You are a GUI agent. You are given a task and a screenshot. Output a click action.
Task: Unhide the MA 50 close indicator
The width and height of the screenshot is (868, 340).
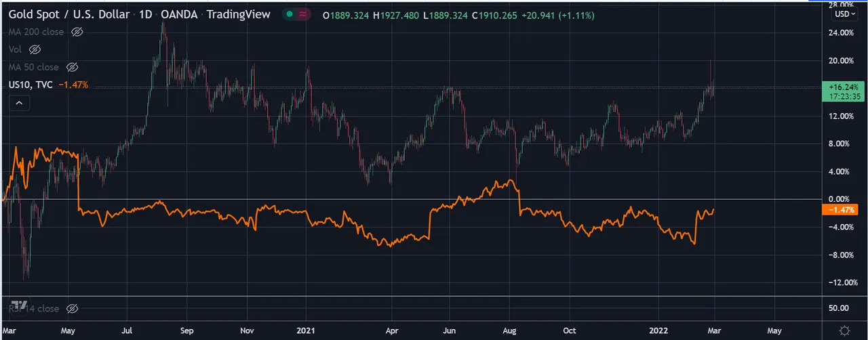click(73, 67)
